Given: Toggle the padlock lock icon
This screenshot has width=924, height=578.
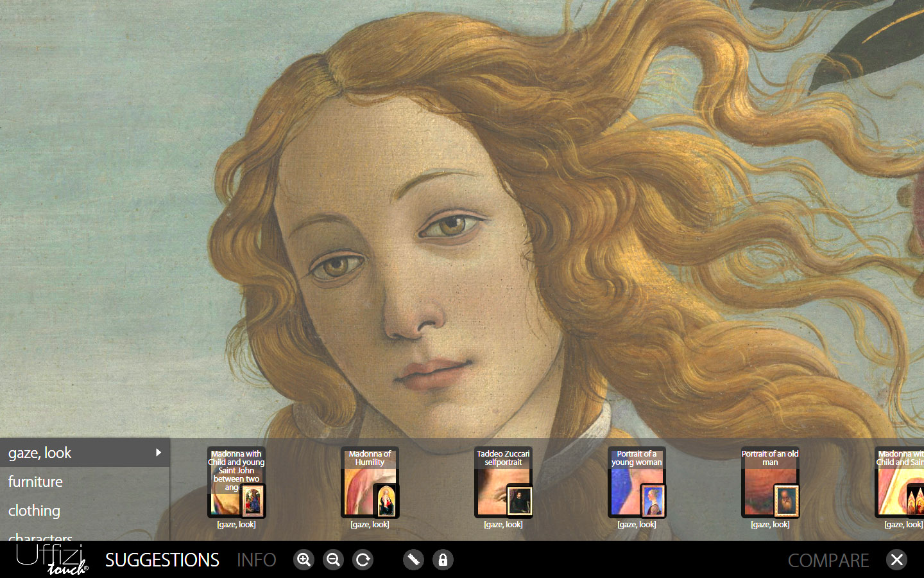Looking at the screenshot, I should pos(443,560).
